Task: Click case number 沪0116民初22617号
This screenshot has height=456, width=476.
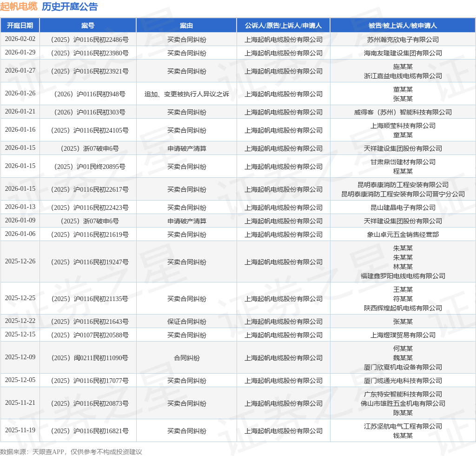Action: [x=101, y=189]
